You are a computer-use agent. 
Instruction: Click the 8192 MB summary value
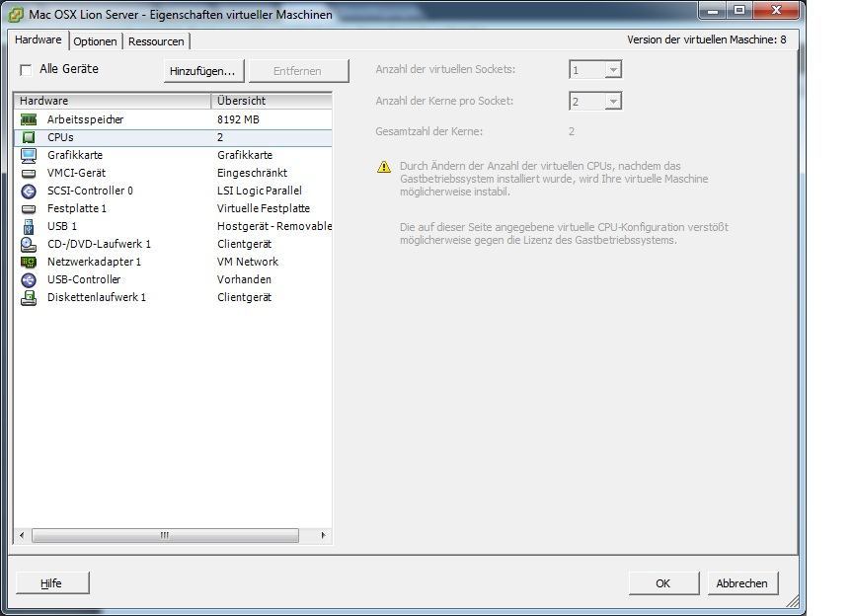[238, 119]
